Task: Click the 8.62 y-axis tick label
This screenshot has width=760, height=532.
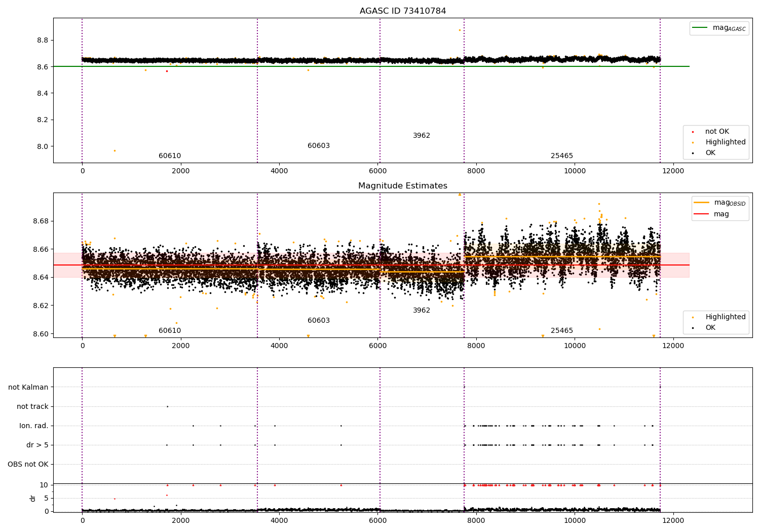Action: click(41, 306)
